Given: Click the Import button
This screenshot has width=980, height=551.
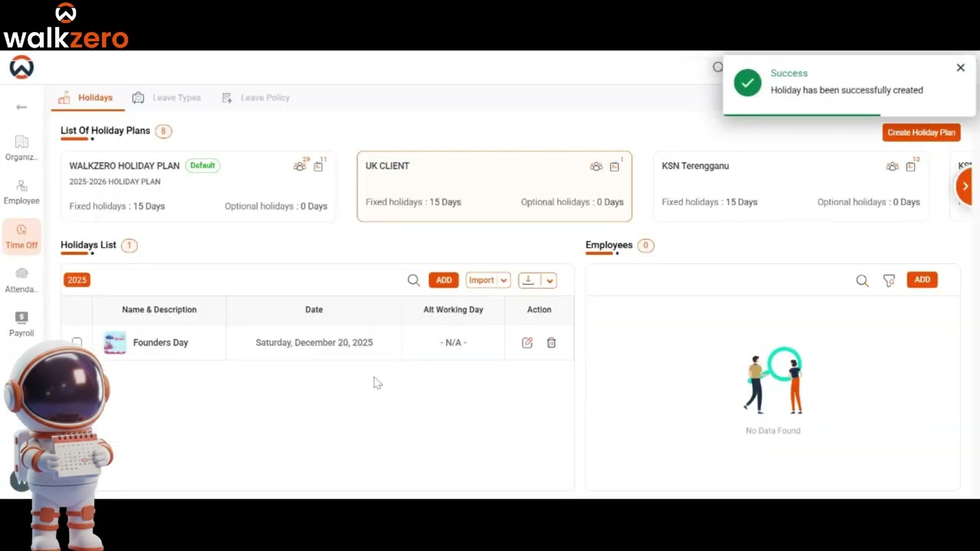Looking at the screenshot, I should tap(482, 280).
